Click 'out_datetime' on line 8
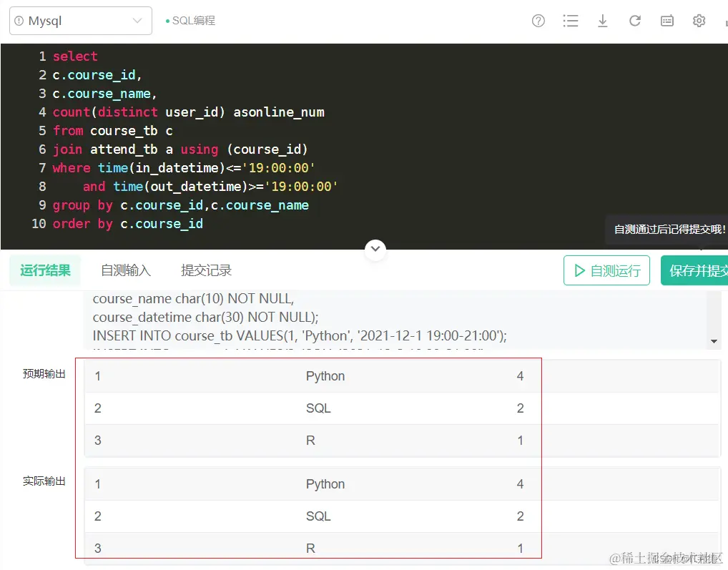 [x=196, y=187]
